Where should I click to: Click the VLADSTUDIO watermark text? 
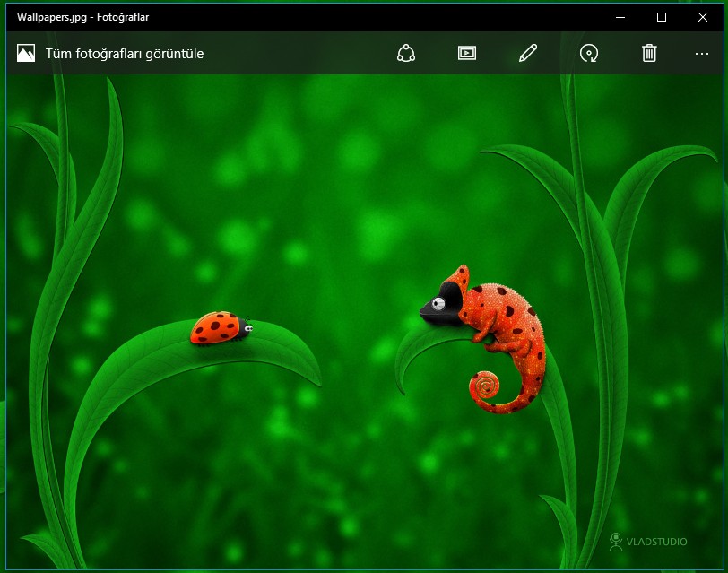coord(657,542)
